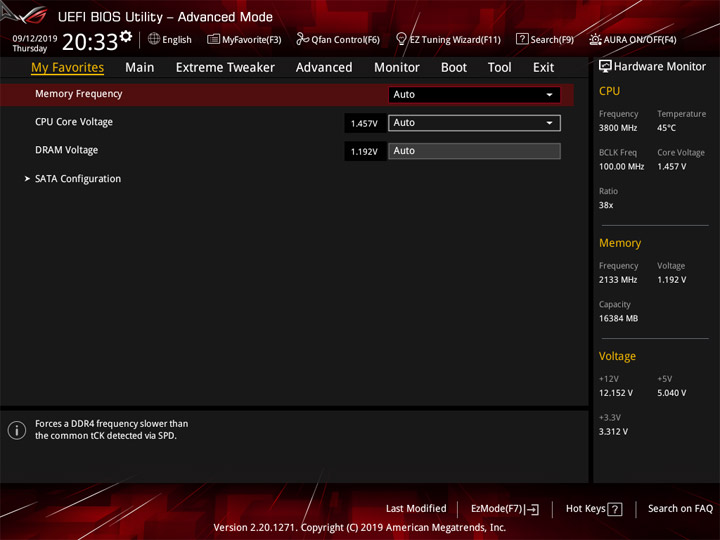Go to the Advanced tab
720x540 pixels.
pos(324,68)
